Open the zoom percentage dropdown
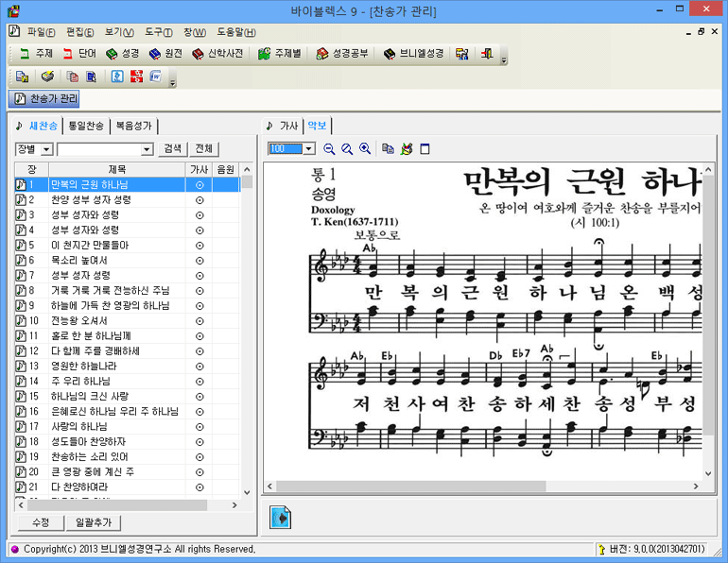This screenshot has width=728, height=563. (309, 149)
